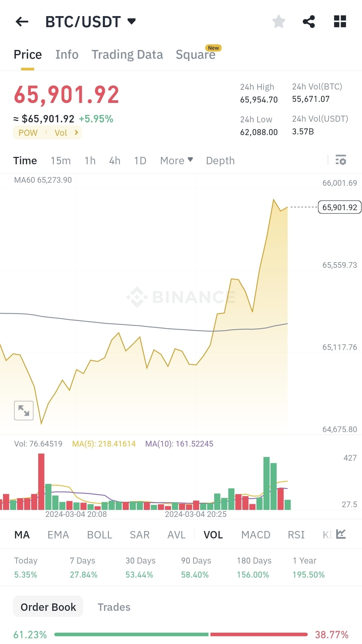Screen dimensions: 362x644
Task: Show Trades instead of Order Book
Action: [114, 607]
